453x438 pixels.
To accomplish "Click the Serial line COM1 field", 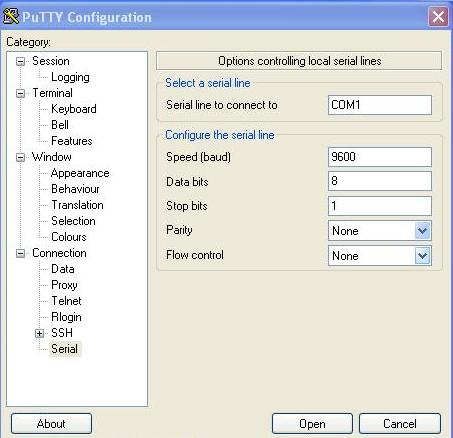I will click(380, 105).
